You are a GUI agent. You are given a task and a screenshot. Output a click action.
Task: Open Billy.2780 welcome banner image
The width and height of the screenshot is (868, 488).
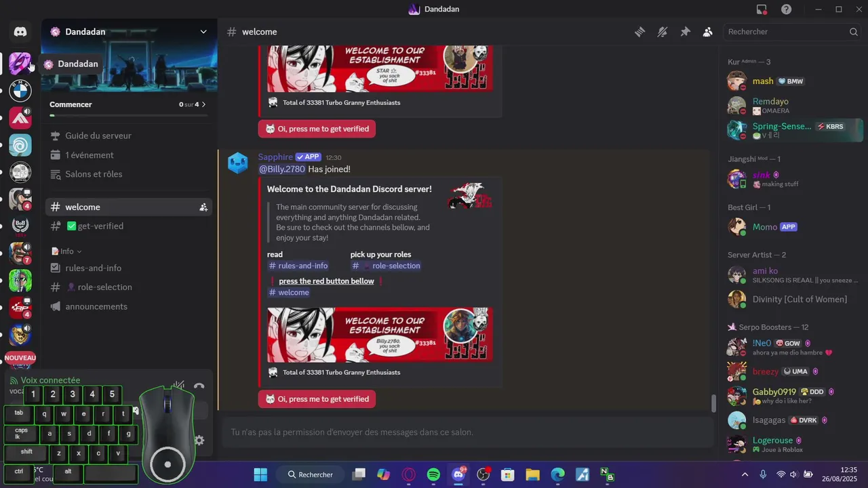[x=380, y=335]
